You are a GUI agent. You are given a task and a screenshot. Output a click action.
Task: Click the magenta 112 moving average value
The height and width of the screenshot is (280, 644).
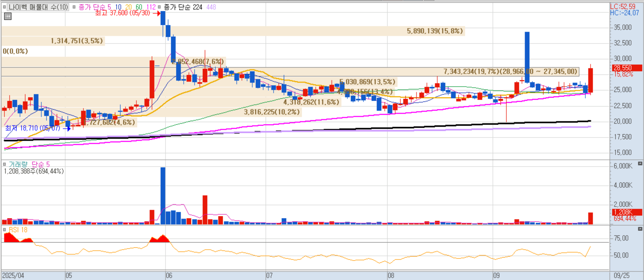point(151,7)
